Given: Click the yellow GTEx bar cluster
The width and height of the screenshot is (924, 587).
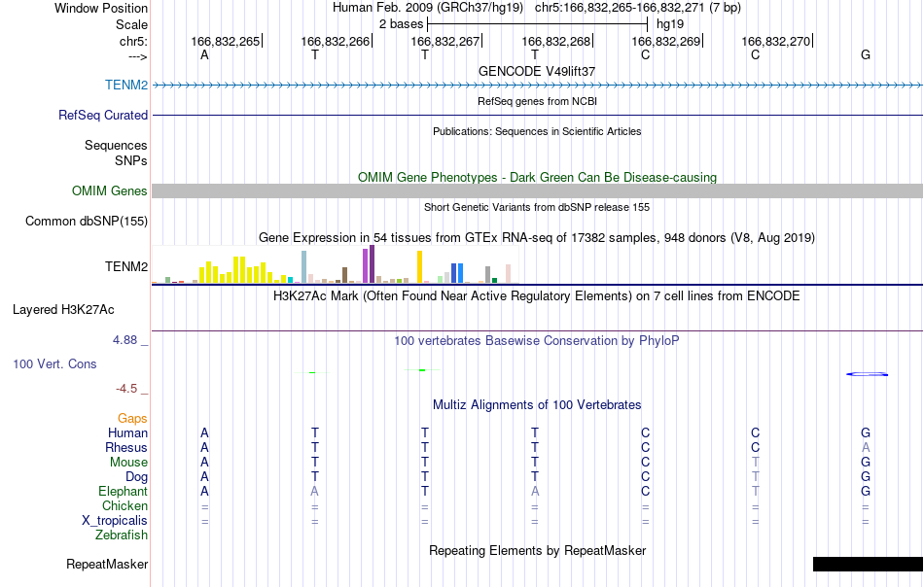Looking at the screenshot, I should [x=235, y=270].
